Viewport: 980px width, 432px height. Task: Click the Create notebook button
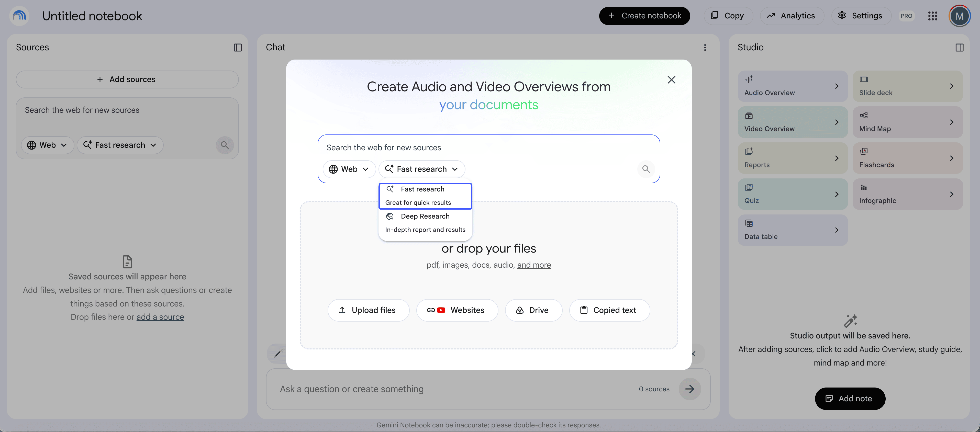pyautogui.click(x=644, y=16)
